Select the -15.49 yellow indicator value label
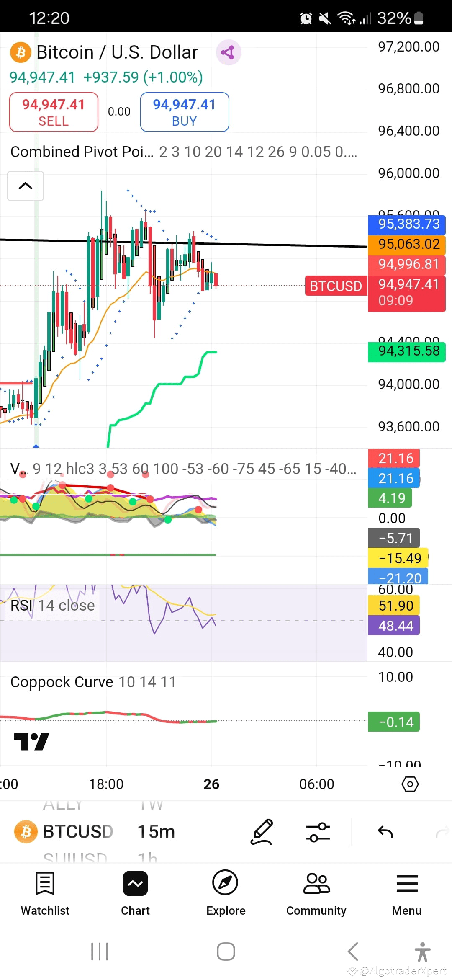This screenshot has height=980, width=452. tap(398, 558)
